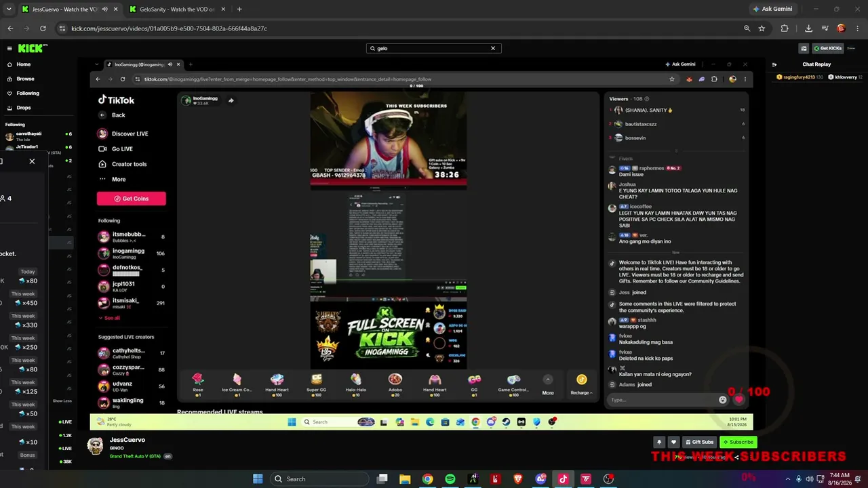Toggle the channel notification bell
The height and width of the screenshot is (488, 868).
(x=658, y=442)
